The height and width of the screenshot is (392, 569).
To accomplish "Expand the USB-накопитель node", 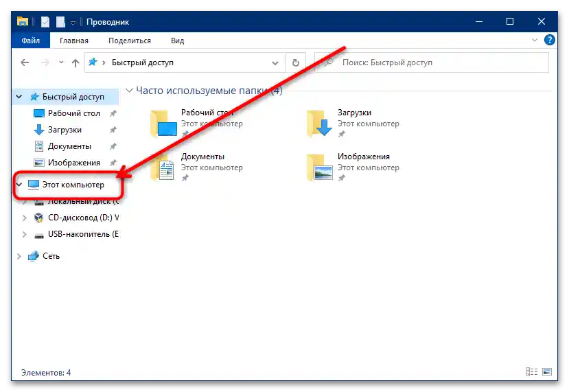I will pos(24,235).
